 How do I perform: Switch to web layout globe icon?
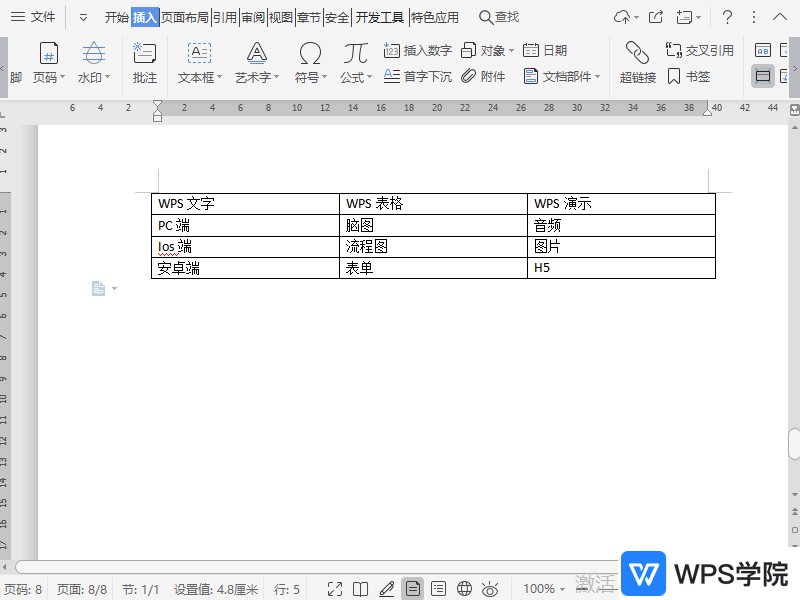tap(464, 589)
